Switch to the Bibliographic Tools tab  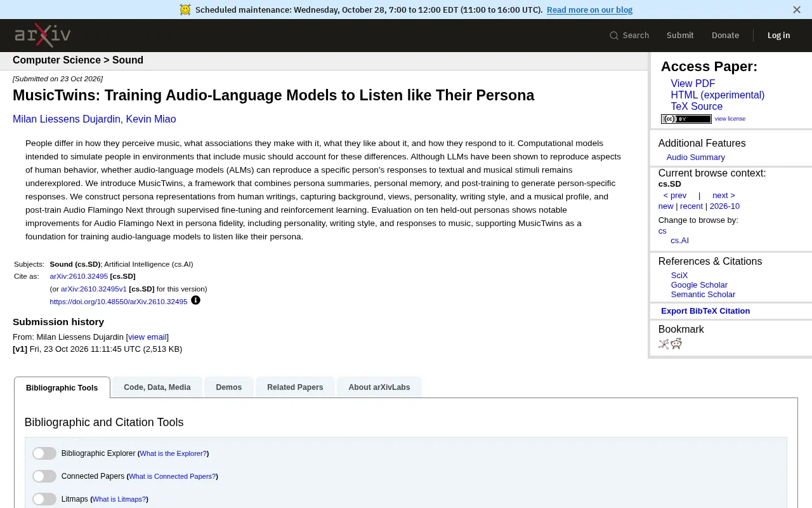click(62, 387)
